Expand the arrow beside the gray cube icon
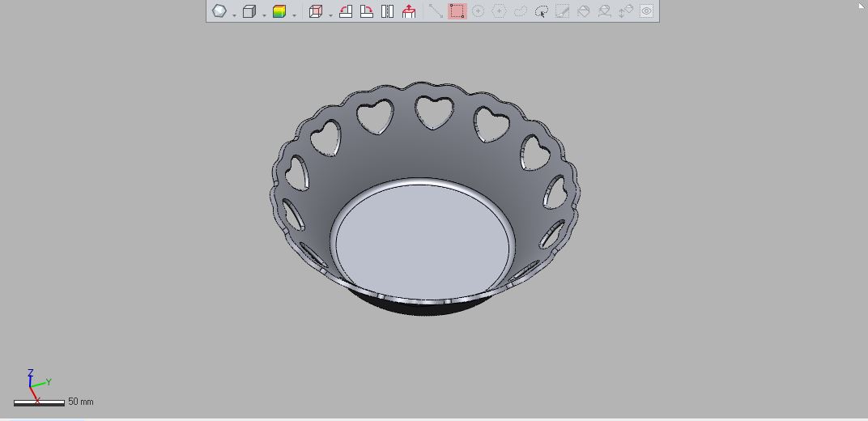The height and width of the screenshot is (421, 868). tap(264, 15)
